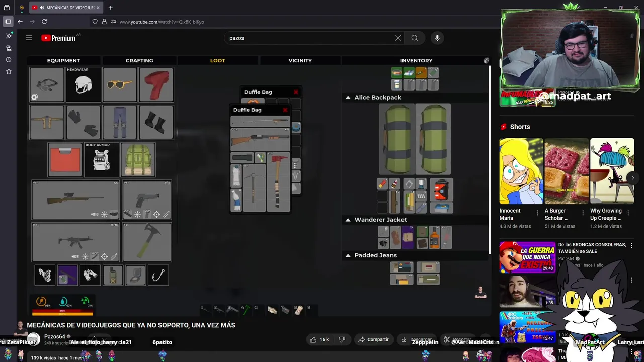Open the LOOT tab
Image resolution: width=644 pixels, height=362 pixels.
pyautogui.click(x=218, y=60)
